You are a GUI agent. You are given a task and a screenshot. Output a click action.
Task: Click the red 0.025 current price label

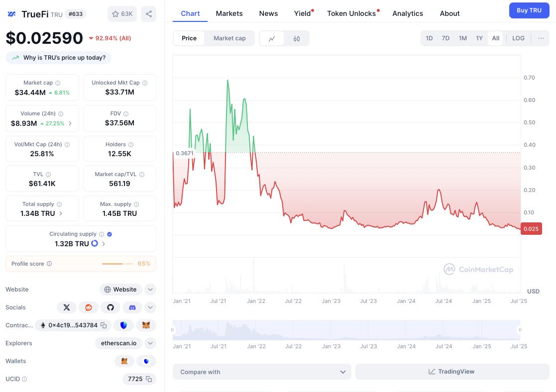point(531,229)
